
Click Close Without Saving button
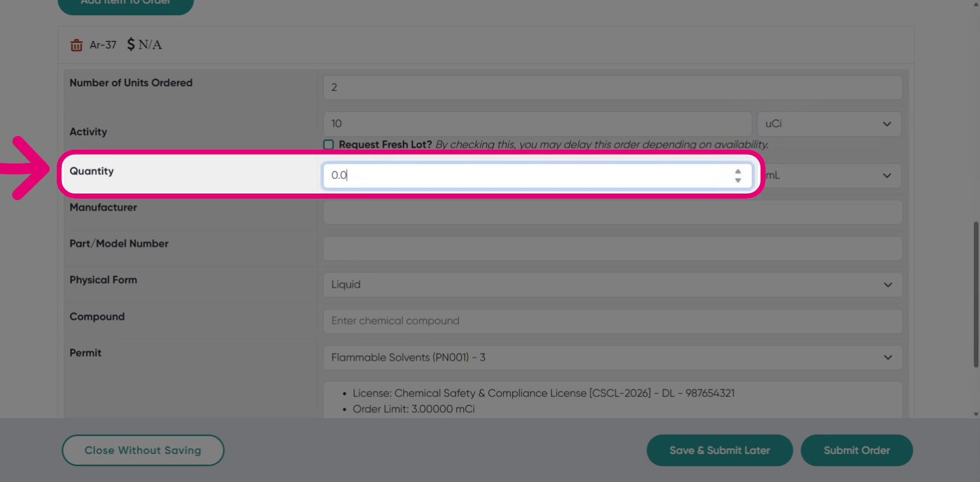(143, 450)
